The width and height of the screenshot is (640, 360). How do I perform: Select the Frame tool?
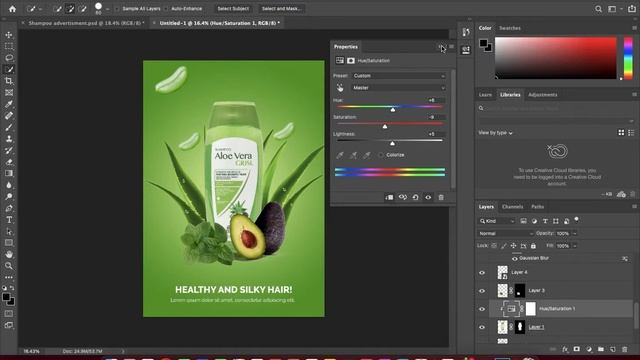pyautogui.click(x=9, y=93)
